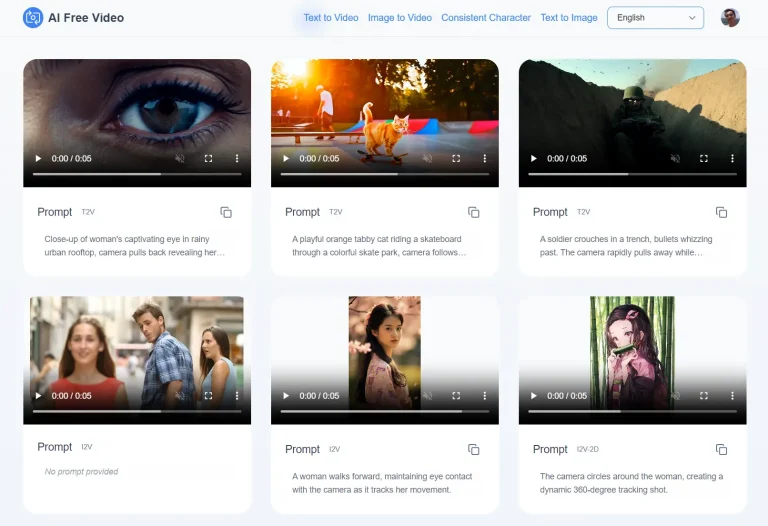Click the AI Free Video logo icon
768x526 pixels.
33,18
